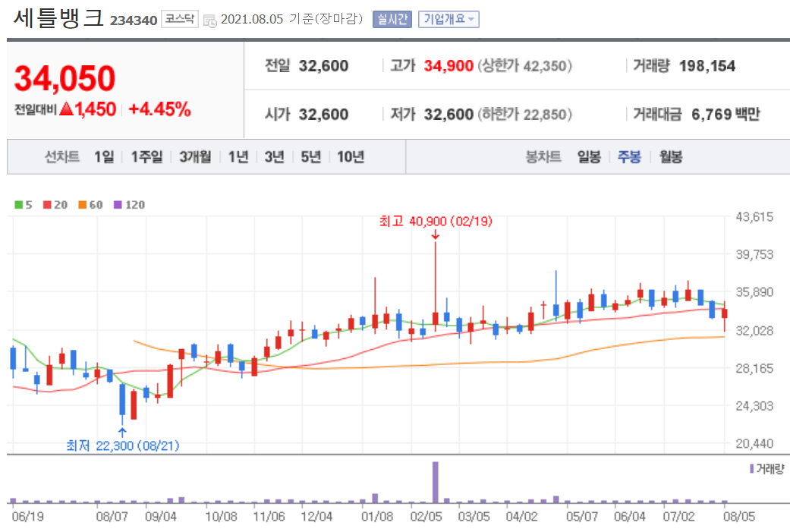Select the 1년 line chart tab
Screen dimensions: 790x532
point(238,157)
